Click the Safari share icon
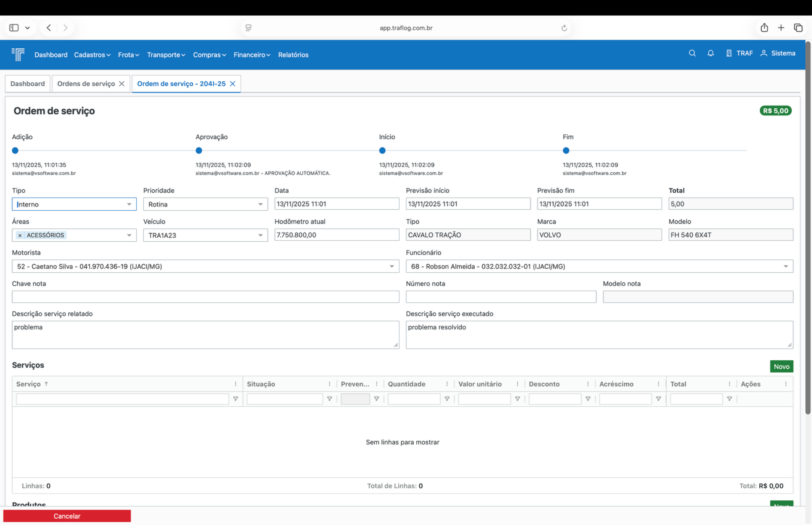 pos(764,28)
